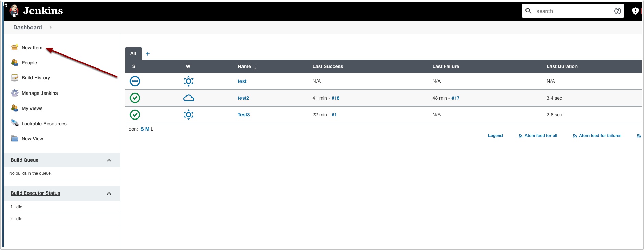The image size is (644, 250).
Task: Collapse the Build Executor Status panel
Action: click(109, 193)
